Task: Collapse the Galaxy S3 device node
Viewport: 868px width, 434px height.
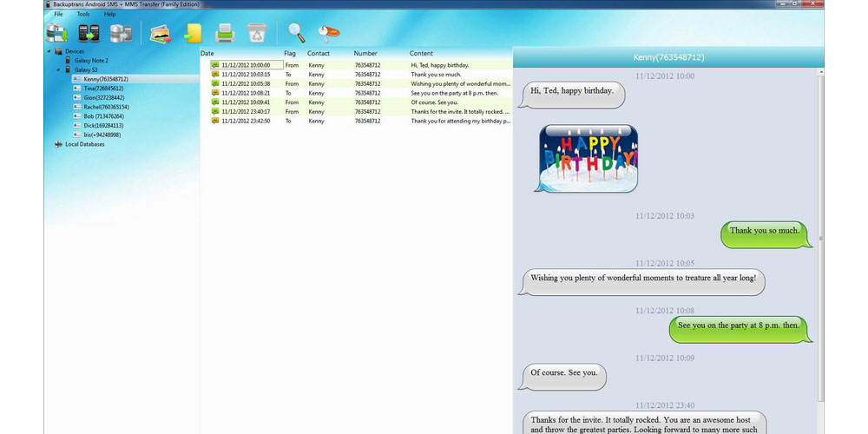Action: point(58,69)
